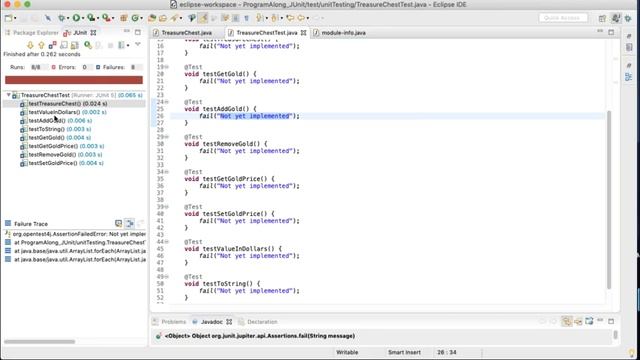Collapse TreasureChestTest tree node
The height and width of the screenshot is (360, 640).
point(8,95)
